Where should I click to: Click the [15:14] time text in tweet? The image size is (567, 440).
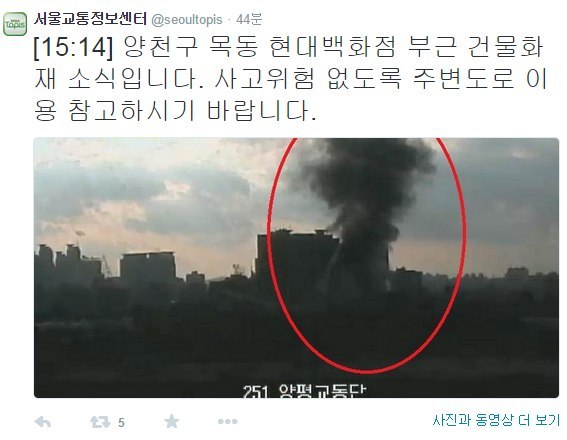(74, 47)
